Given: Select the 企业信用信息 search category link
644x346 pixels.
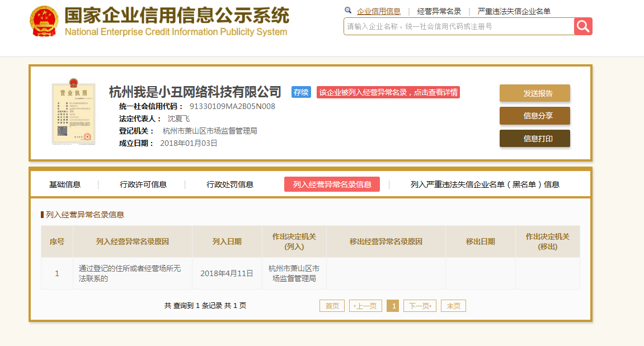Looking at the screenshot, I should (379, 12).
